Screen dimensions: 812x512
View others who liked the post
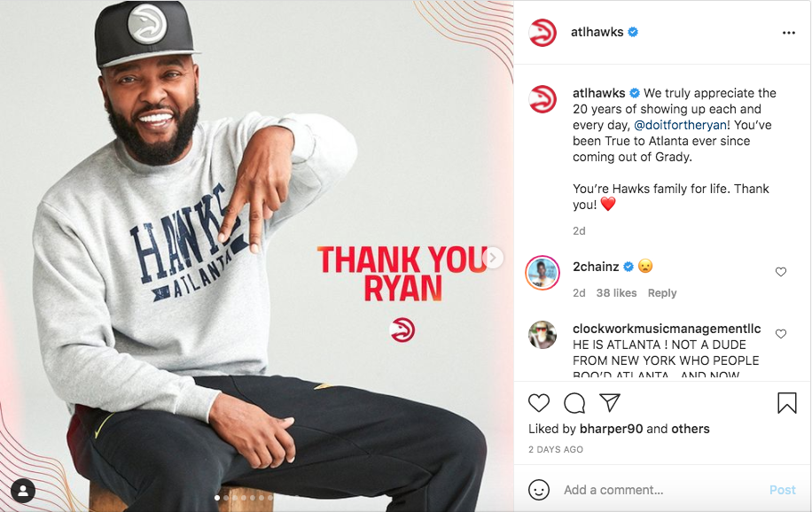point(691,429)
